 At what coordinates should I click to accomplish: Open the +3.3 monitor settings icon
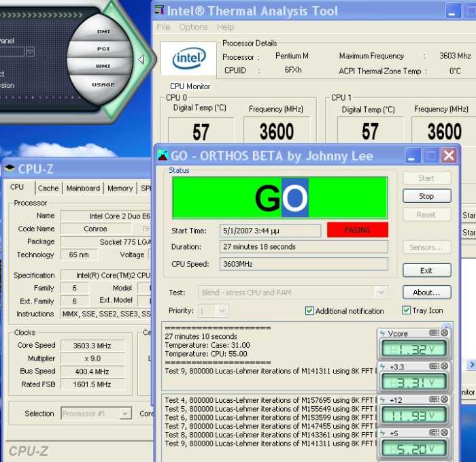[434, 366]
